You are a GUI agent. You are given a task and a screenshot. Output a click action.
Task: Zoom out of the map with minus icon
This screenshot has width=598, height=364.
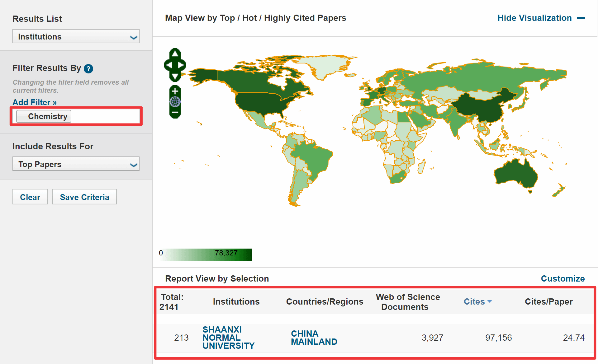coord(175,112)
